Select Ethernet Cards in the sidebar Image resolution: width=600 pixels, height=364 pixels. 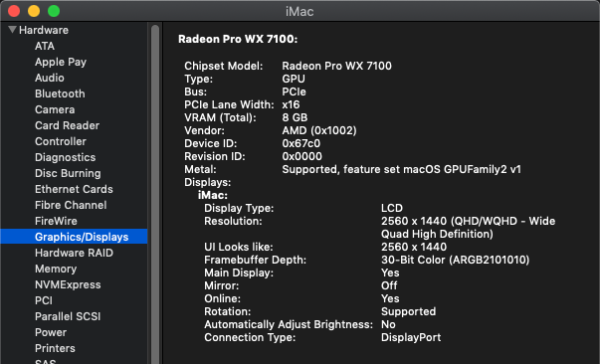(74, 189)
